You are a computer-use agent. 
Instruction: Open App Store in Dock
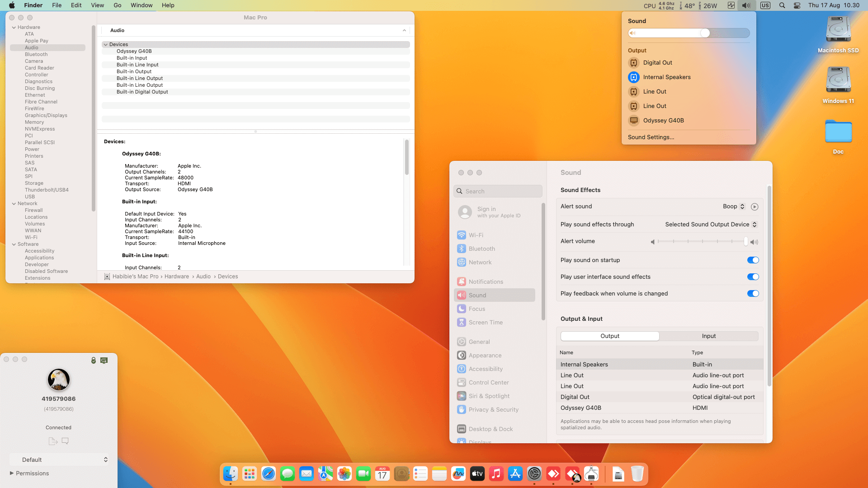coord(515,474)
